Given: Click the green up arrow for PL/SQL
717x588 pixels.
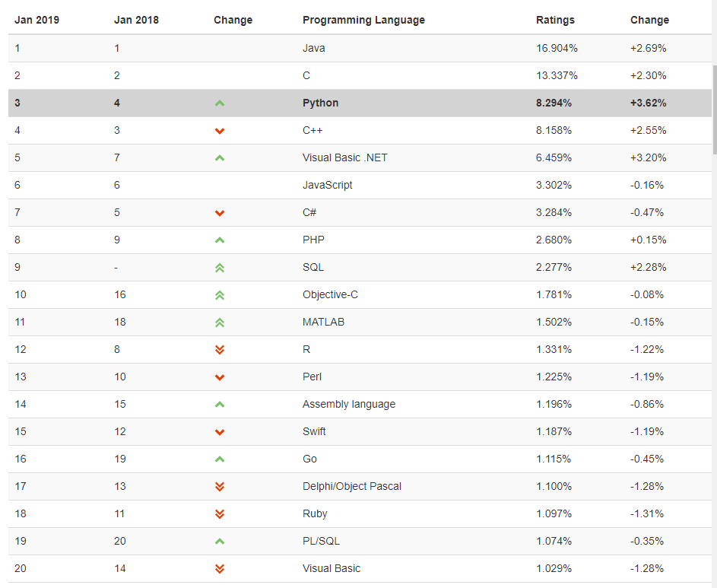Looking at the screenshot, I should [x=220, y=542].
